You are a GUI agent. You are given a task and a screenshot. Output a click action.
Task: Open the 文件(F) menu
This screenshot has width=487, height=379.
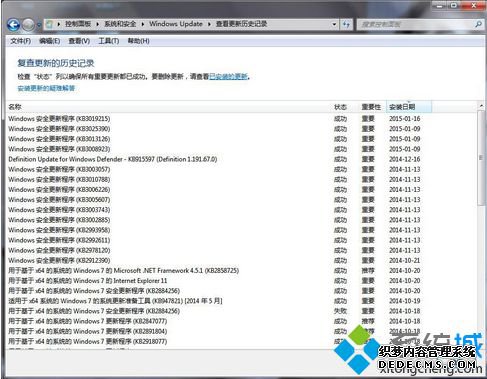(x=21, y=41)
